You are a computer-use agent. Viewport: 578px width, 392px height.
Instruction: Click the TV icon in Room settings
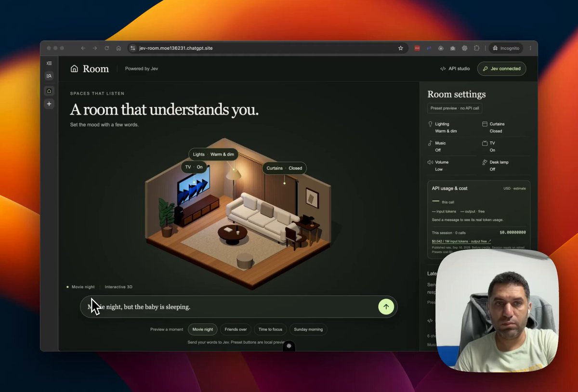pyautogui.click(x=485, y=143)
